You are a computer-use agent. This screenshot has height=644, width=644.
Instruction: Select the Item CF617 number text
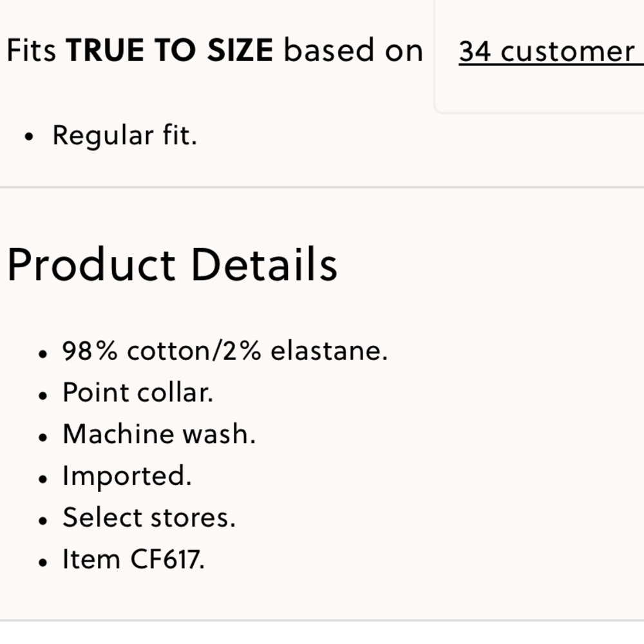pyautogui.click(x=133, y=560)
